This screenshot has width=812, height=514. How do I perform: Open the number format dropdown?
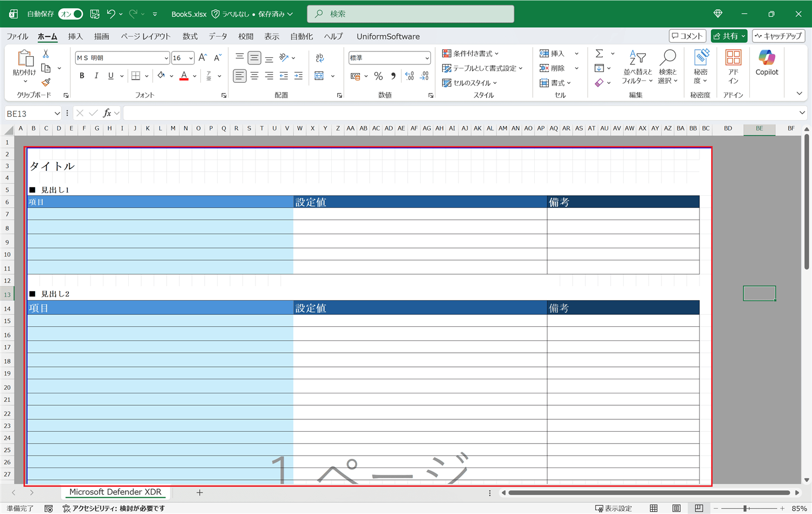click(x=427, y=58)
